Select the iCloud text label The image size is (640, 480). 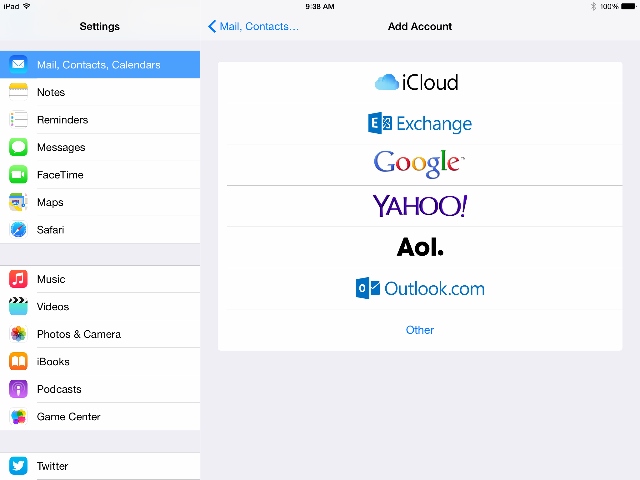(430, 82)
